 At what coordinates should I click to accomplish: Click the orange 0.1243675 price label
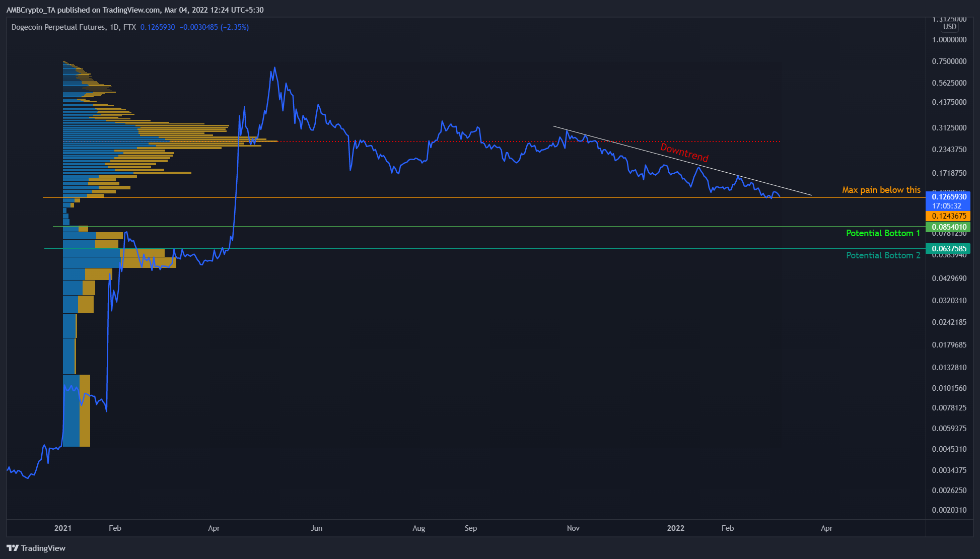949,216
